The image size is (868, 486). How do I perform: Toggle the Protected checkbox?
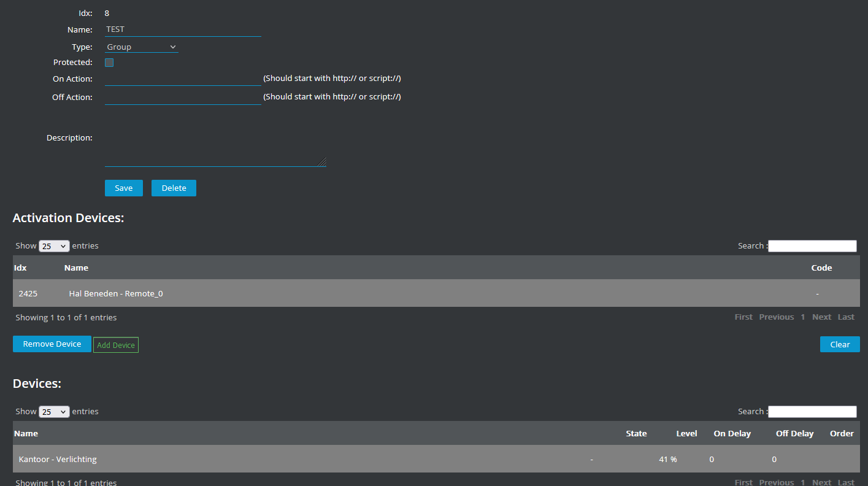(x=109, y=62)
